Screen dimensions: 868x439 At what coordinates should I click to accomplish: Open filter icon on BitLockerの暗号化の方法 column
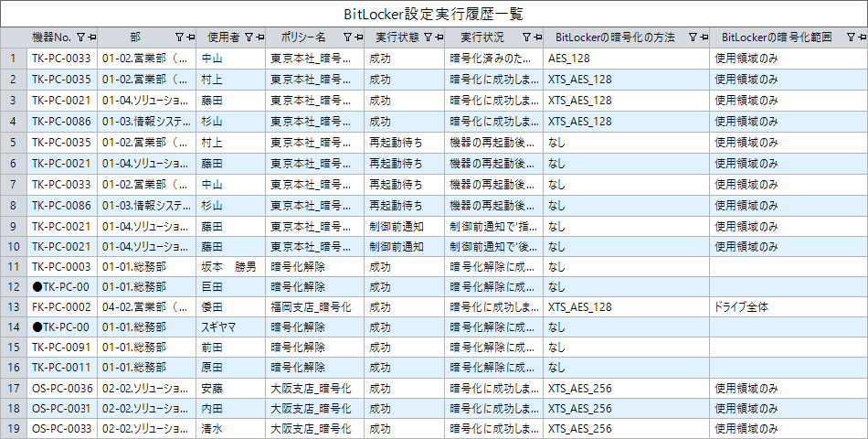(693, 37)
